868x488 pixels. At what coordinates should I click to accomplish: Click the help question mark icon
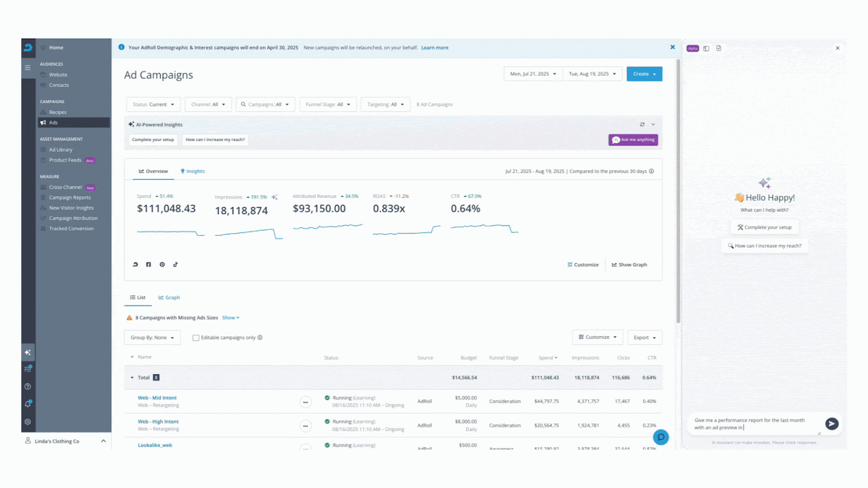(28, 387)
